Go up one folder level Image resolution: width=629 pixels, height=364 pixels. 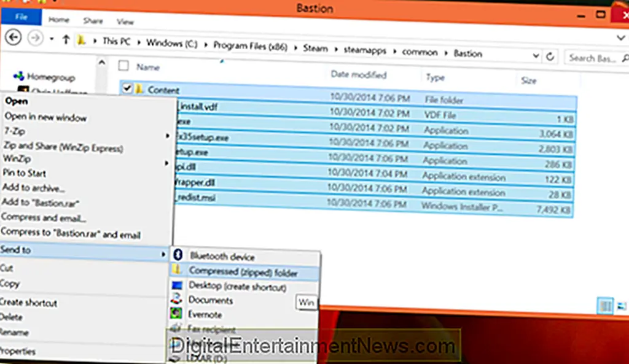[x=66, y=39]
